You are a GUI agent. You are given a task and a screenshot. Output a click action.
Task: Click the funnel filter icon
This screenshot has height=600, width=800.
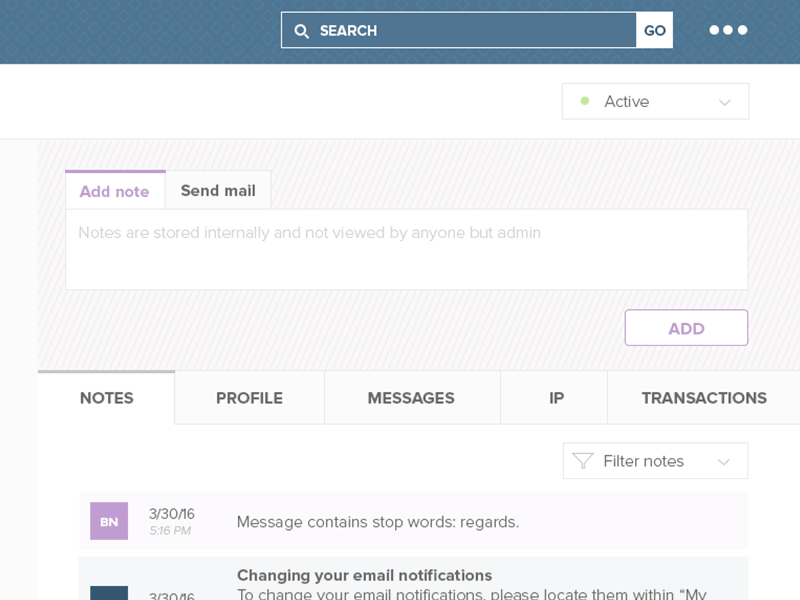pos(583,461)
